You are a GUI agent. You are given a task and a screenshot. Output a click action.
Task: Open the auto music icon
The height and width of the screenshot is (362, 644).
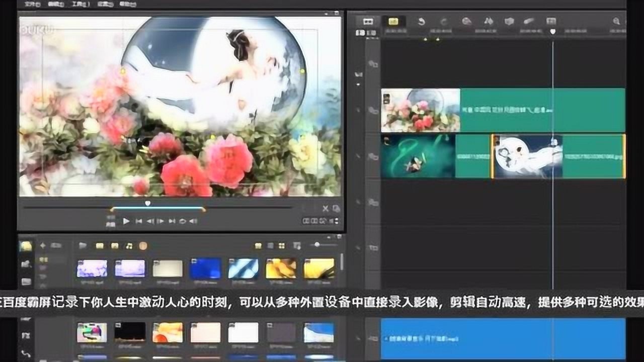click(509, 21)
